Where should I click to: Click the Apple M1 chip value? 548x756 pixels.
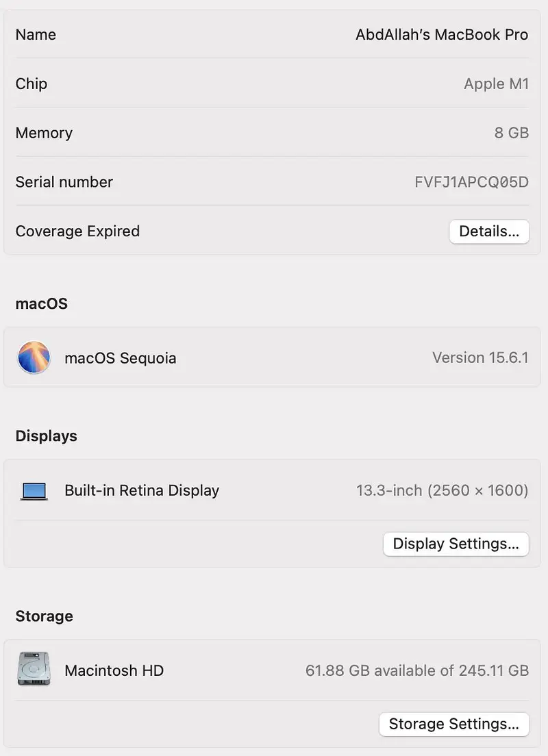pos(496,84)
